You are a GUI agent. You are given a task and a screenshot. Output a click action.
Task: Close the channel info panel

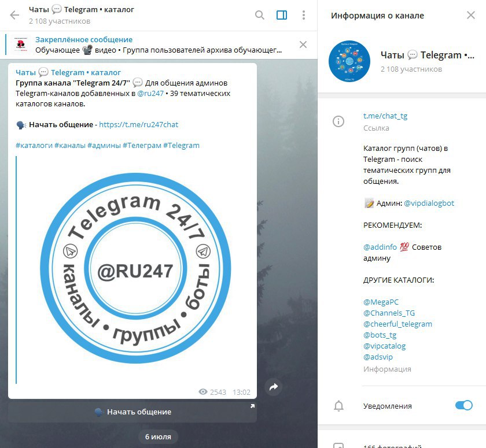coord(471,15)
